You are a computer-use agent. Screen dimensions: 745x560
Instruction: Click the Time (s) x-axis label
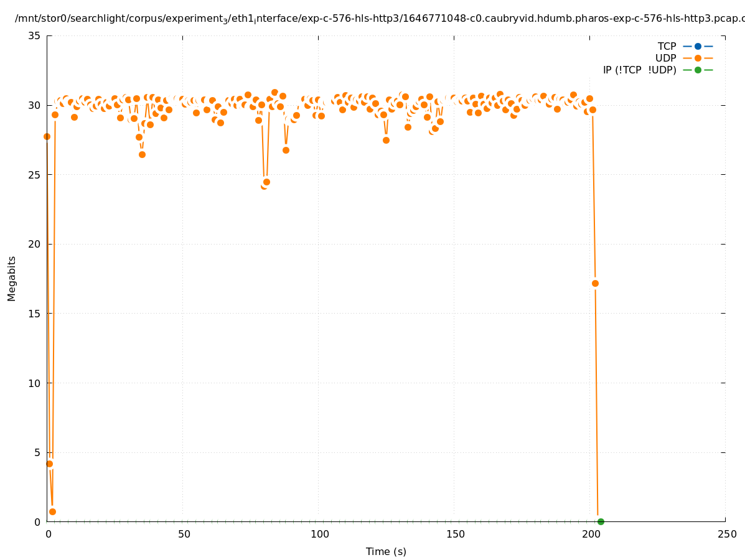tap(386, 551)
